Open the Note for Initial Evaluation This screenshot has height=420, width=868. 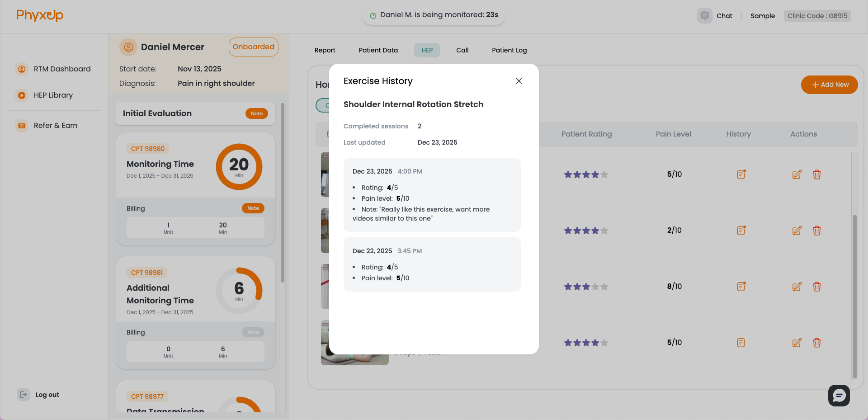(x=256, y=113)
